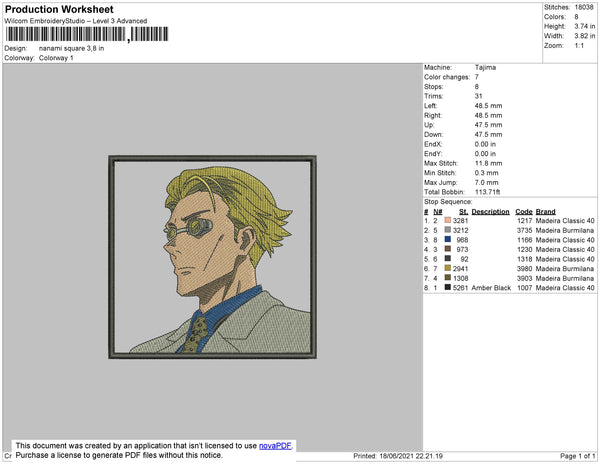Click the 'Production Worksheet' heading

59,10
